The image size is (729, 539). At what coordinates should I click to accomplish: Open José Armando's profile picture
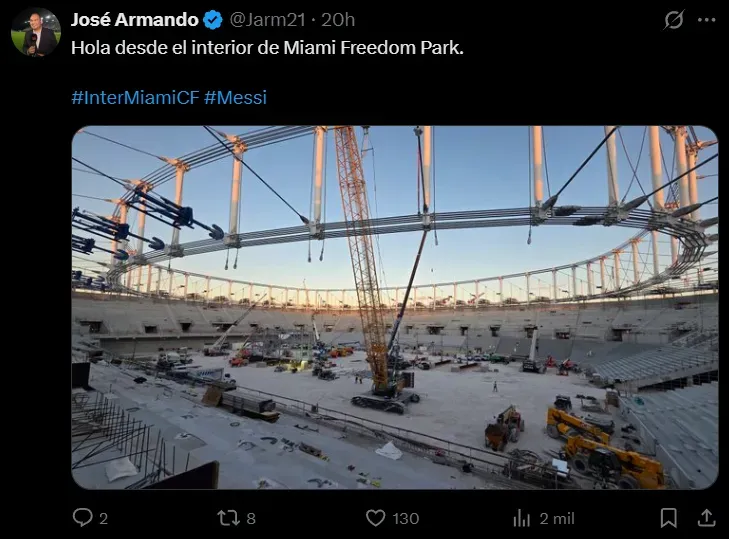(36, 32)
